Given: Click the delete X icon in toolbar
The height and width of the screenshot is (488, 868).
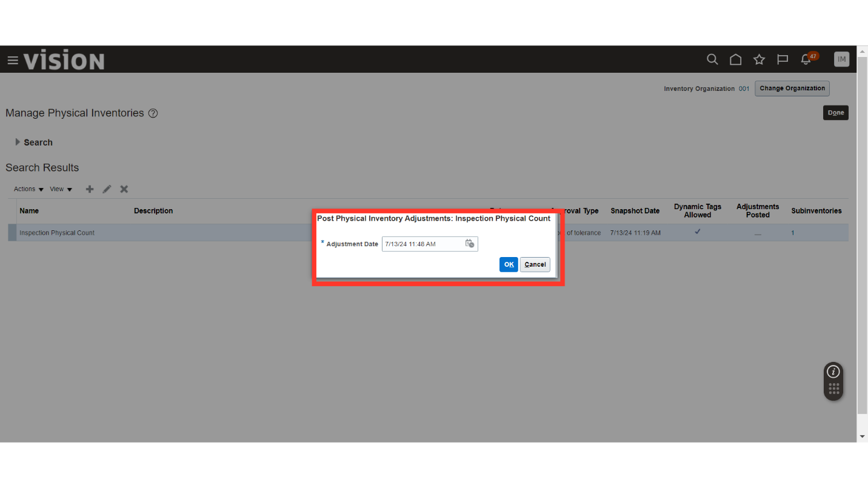Looking at the screenshot, I should pos(124,189).
